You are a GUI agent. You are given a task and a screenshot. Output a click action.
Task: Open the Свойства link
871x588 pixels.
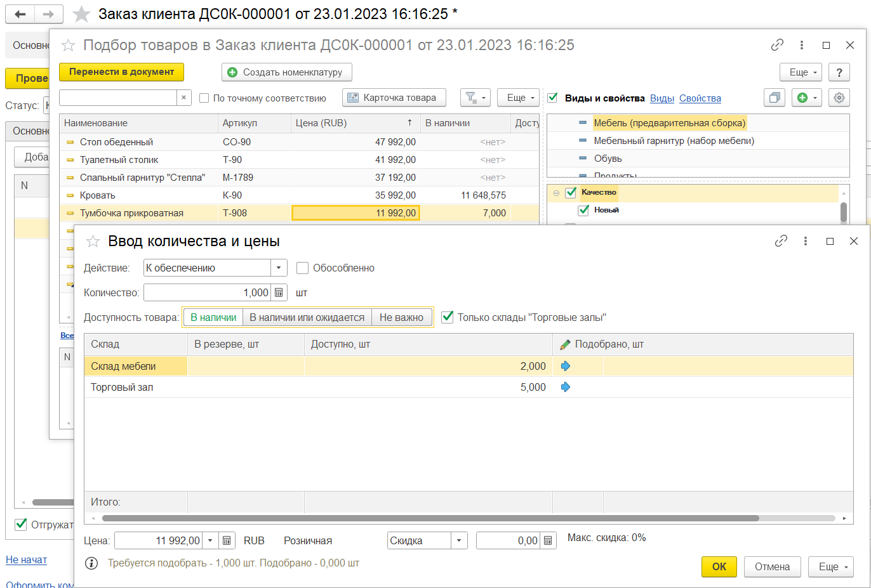point(700,98)
